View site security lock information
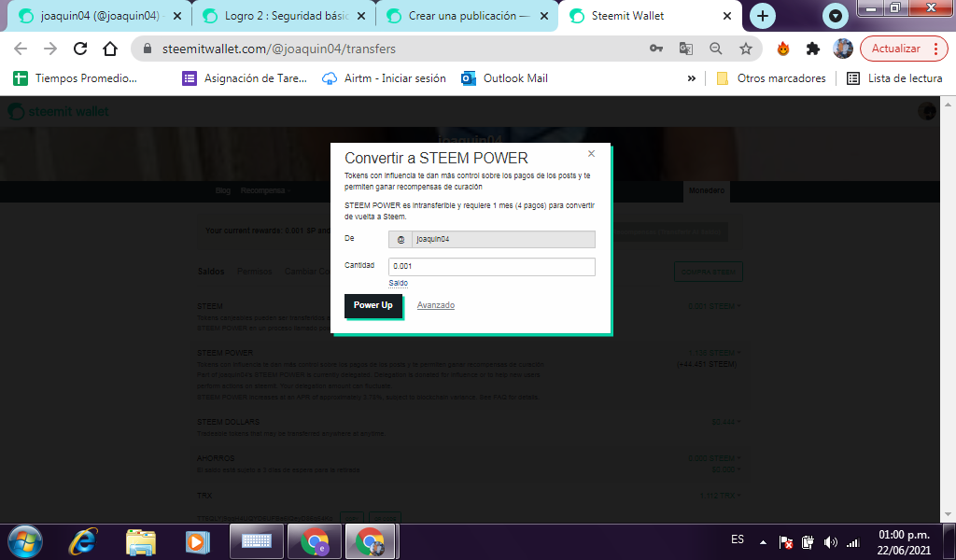956x560 pixels. tap(147, 49)
